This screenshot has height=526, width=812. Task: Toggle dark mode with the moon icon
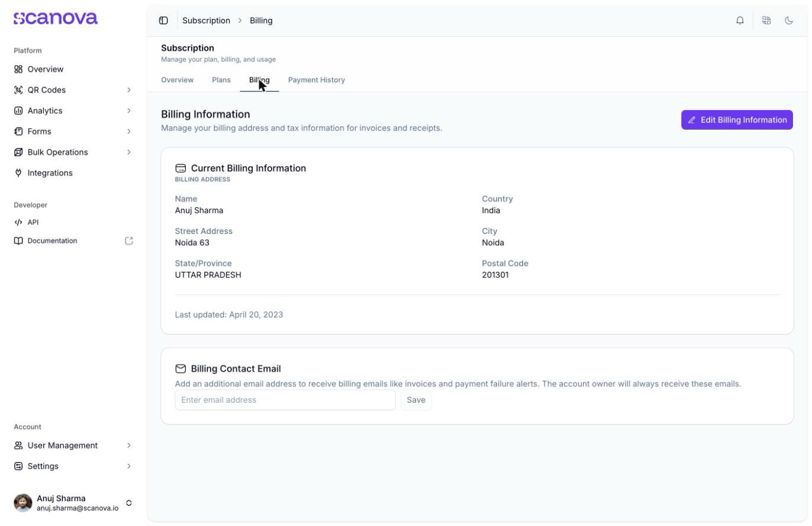pyautogui.click(x=789, y=21)
